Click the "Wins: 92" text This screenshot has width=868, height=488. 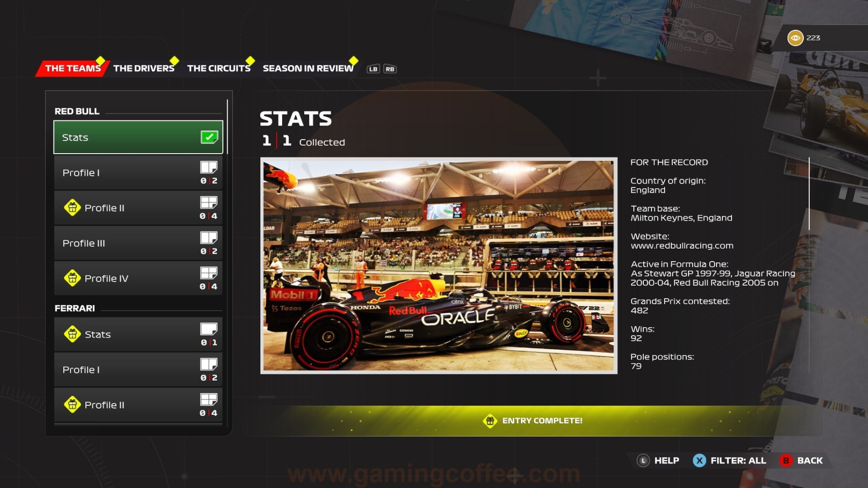[642, 333]
